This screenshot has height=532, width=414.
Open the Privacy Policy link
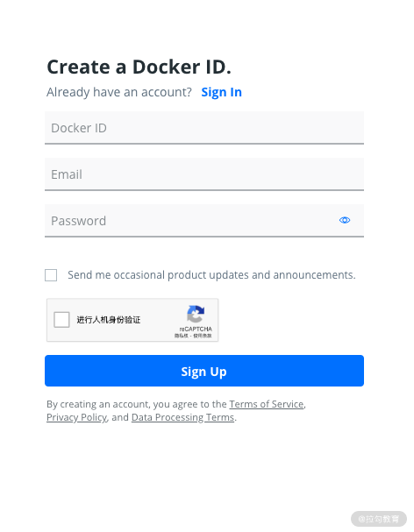point(77,417)
